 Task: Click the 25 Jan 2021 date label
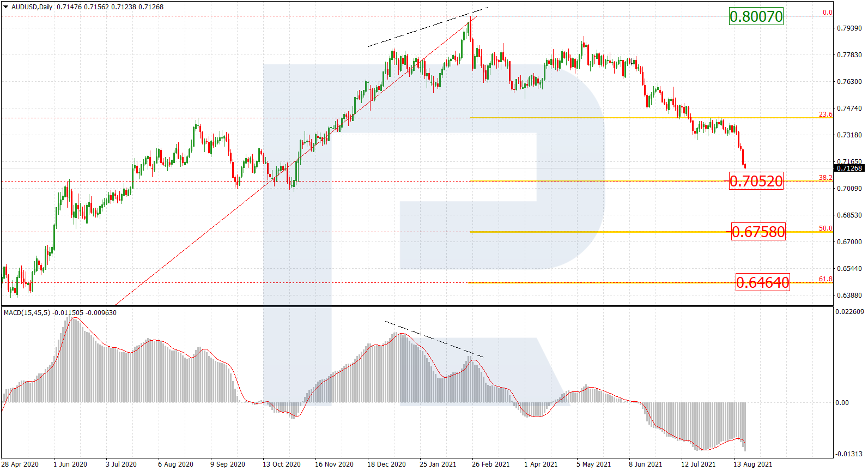click(438, 464)
